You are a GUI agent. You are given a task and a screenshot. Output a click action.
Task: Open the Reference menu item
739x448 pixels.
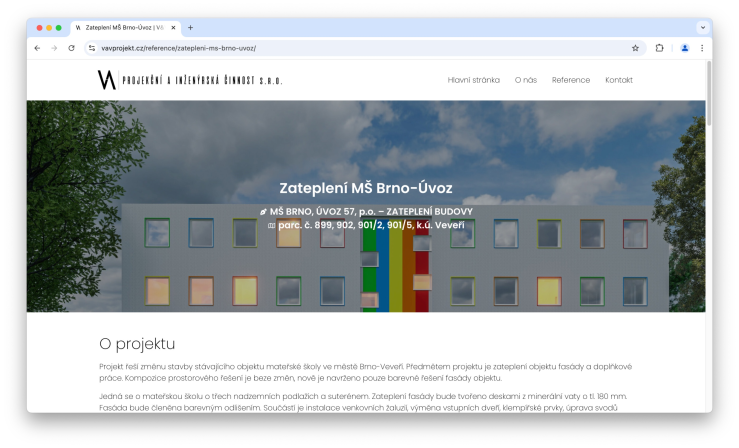571,80
